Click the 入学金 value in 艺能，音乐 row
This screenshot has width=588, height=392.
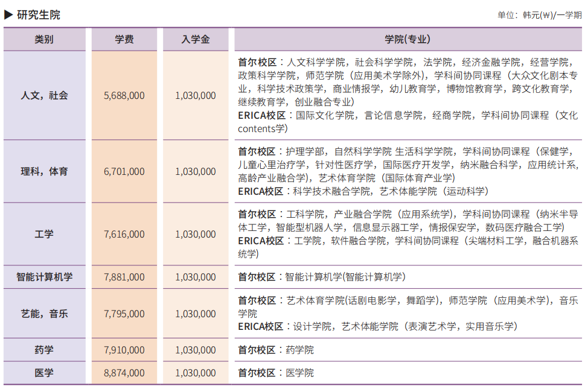pyautogui.click(x=196, y=314)
